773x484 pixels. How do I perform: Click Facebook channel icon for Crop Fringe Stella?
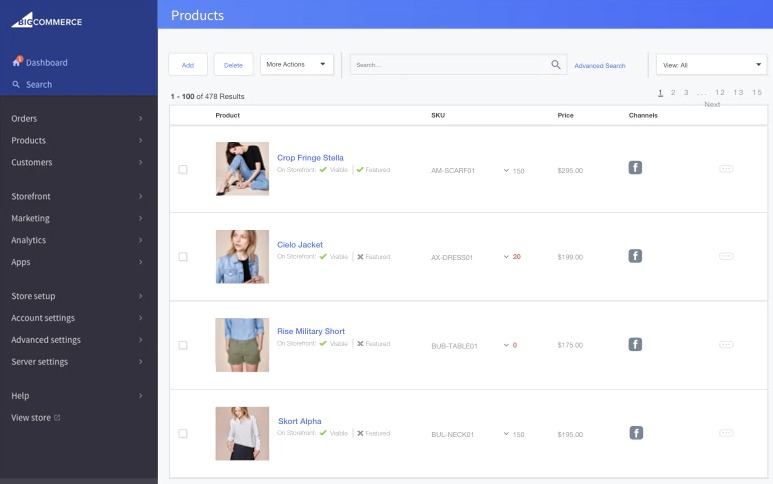pyautogui.click(x=634, y=168)
